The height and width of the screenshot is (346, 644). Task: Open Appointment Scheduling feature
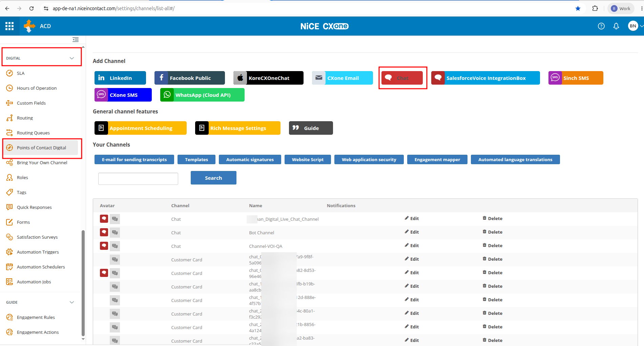(141, 128)
